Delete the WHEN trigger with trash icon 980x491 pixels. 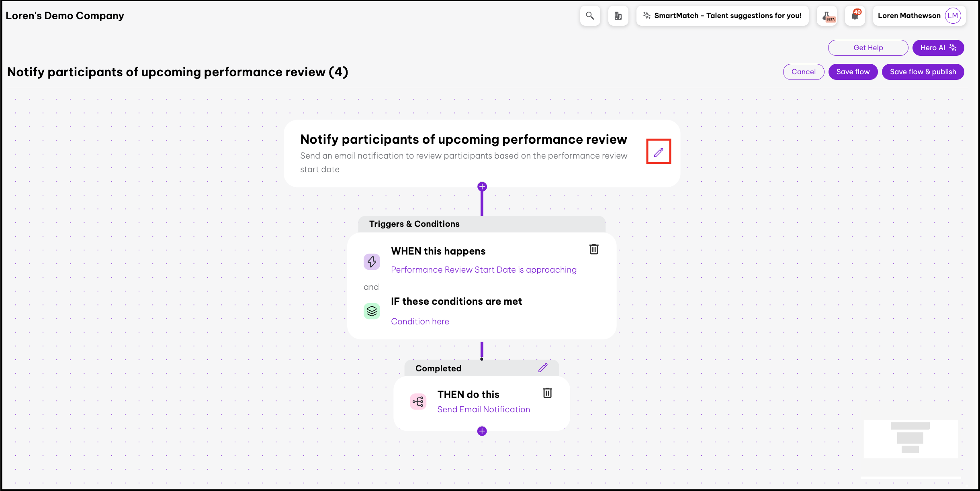pos(594,249)
